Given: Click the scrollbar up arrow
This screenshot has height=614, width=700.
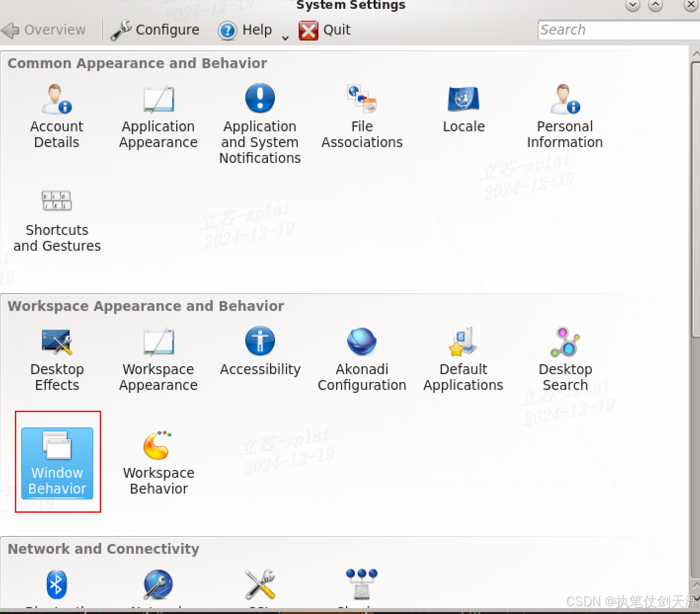Looking at the screenshot, I should click(x=696, y=53).
